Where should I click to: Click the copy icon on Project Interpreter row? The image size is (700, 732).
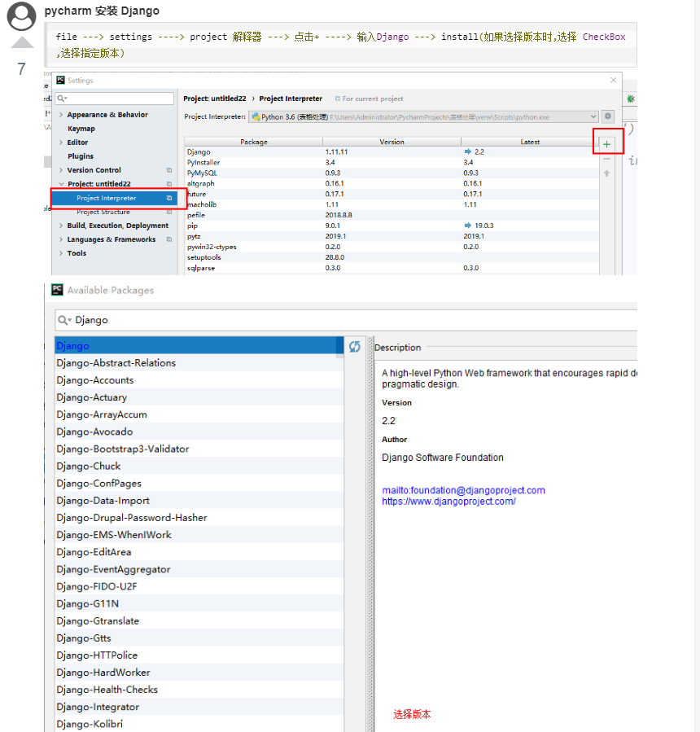[x=169, y=198]
